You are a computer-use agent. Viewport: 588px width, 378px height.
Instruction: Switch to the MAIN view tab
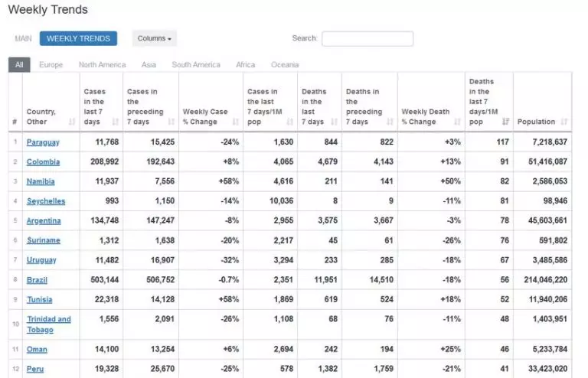tap(24, 38)
